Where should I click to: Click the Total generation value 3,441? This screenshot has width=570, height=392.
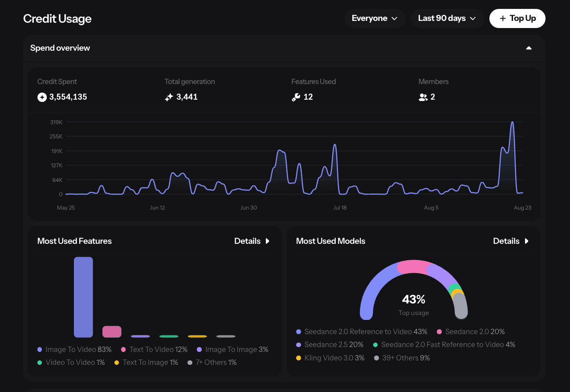[x=187, y=97]
